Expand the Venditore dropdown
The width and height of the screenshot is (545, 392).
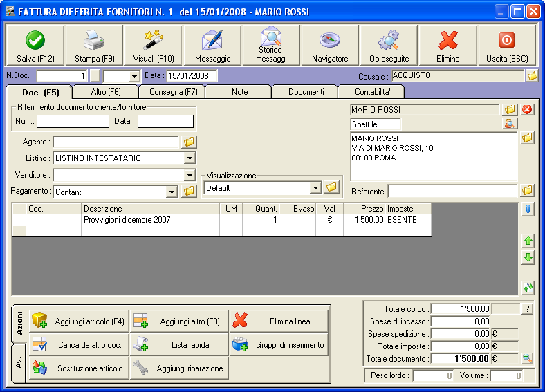point(190,175)
